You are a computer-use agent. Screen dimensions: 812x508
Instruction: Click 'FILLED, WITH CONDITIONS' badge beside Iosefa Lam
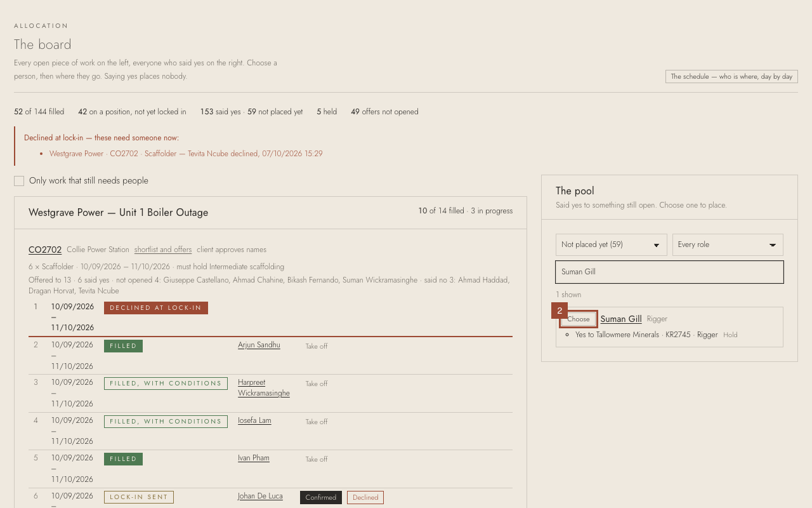(166, 422)
